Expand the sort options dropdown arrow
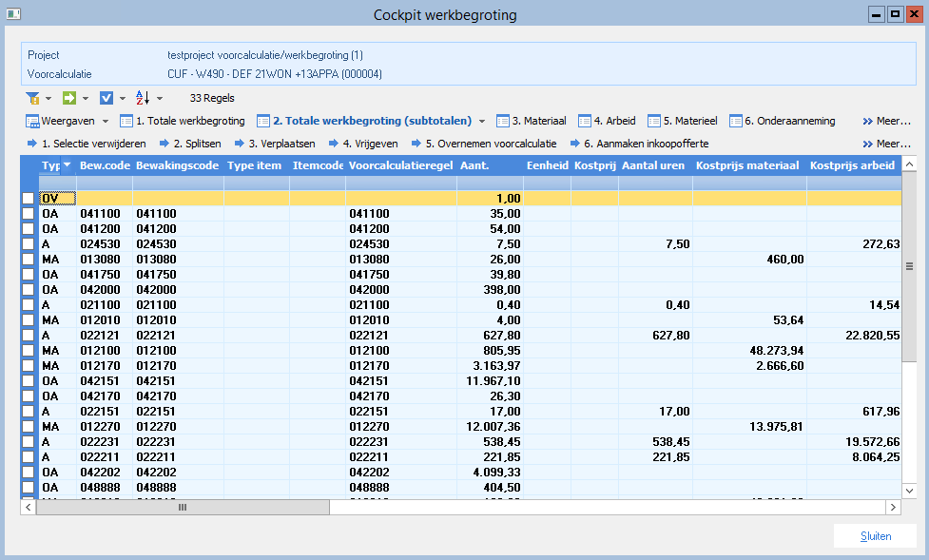929x560 pixels. [160, 98]
